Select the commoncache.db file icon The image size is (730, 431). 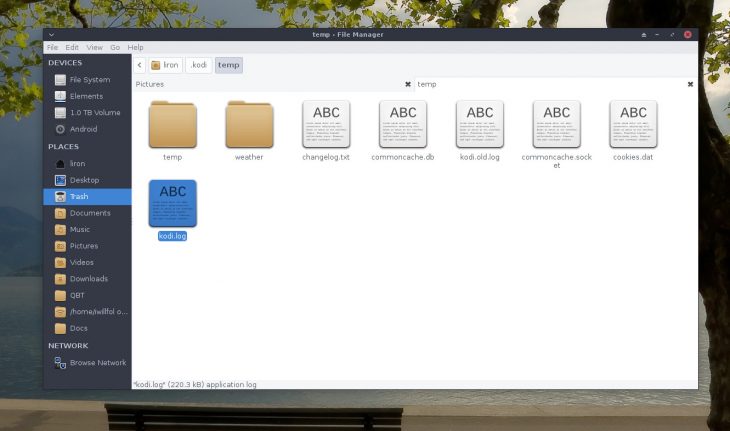coord(403,124)
